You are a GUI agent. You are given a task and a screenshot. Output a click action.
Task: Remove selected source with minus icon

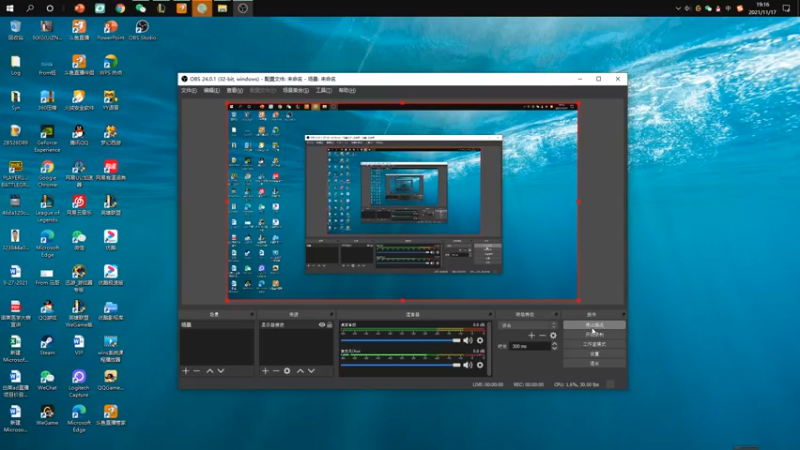[x=276, y=371]
